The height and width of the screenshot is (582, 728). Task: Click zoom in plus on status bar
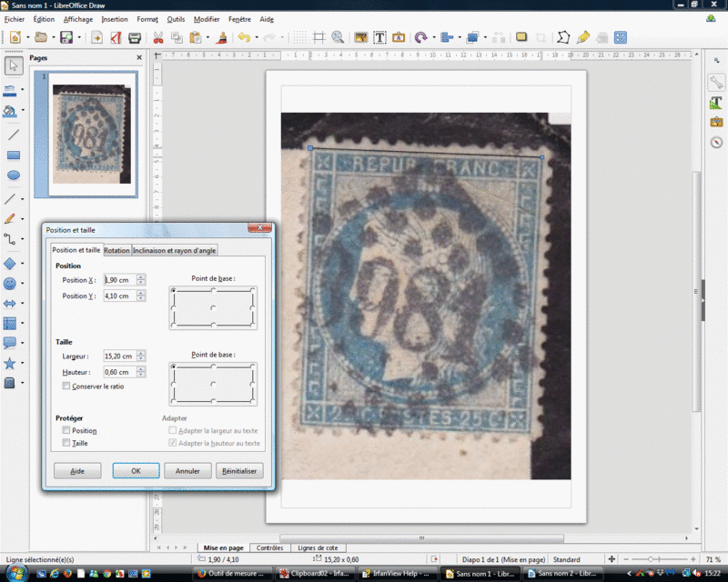tap(693, 559)
